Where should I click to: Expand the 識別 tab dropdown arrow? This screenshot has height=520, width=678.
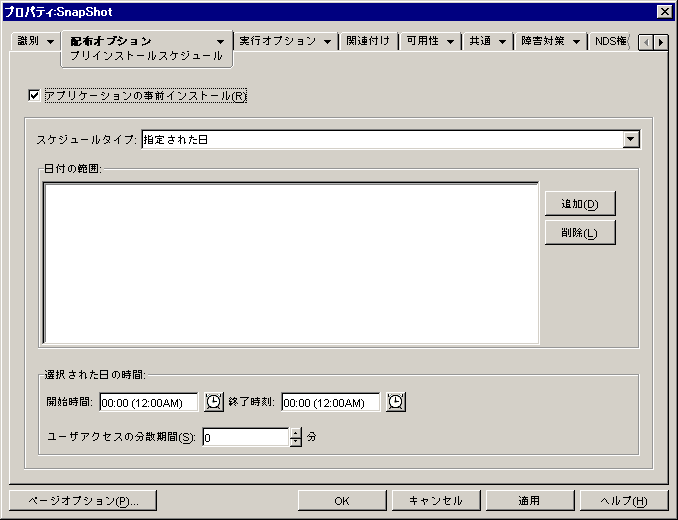click(x=51, y=42)
